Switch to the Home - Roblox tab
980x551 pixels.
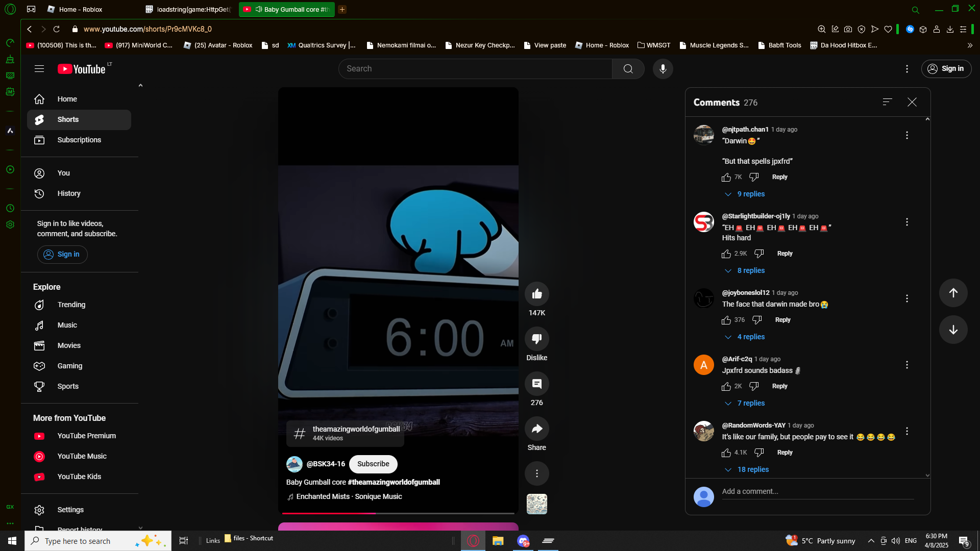click(81, 9)
